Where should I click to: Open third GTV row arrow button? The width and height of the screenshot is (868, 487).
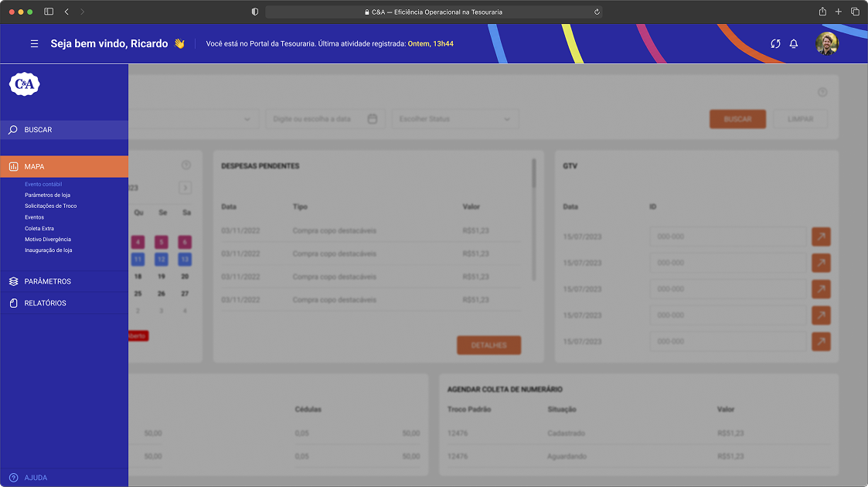coord(821,289)
